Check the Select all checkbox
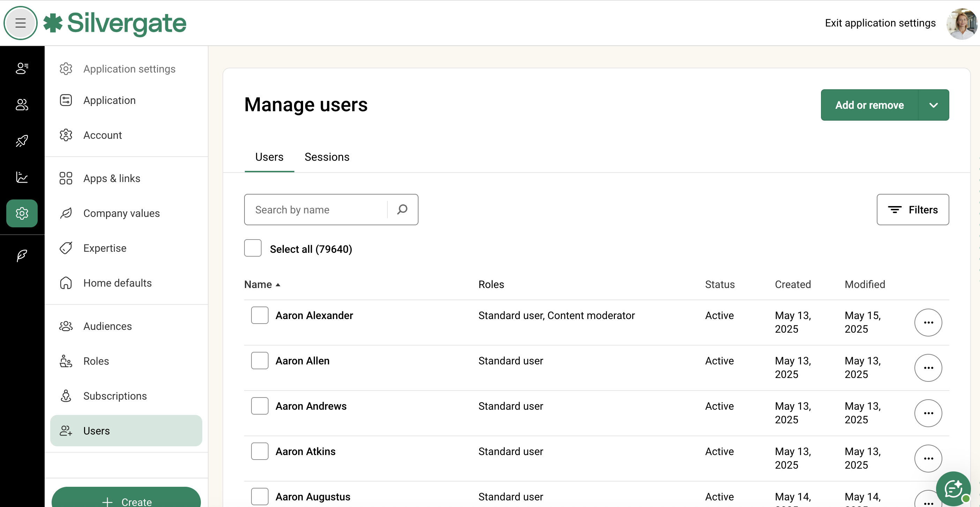The width and height of the screenshot is (980, 507). [x=252, y=248]
